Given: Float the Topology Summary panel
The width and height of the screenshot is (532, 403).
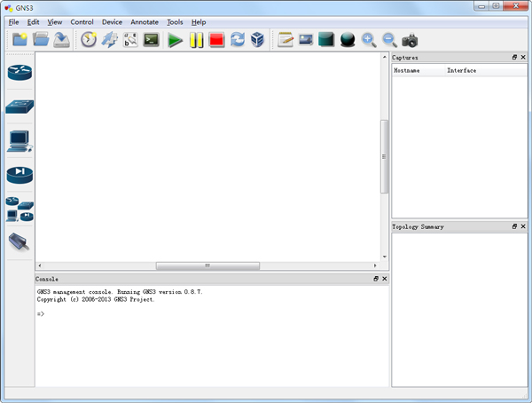Looking at the screenshot, I should tap(514, 226).
